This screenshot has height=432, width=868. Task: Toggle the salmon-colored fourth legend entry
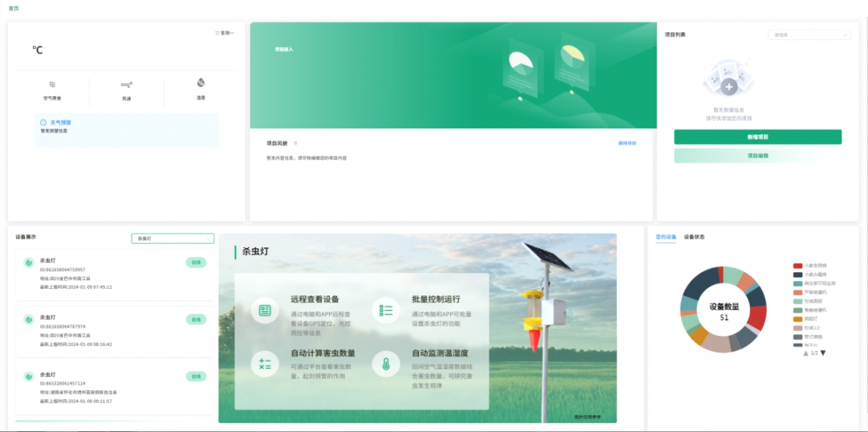797,292
